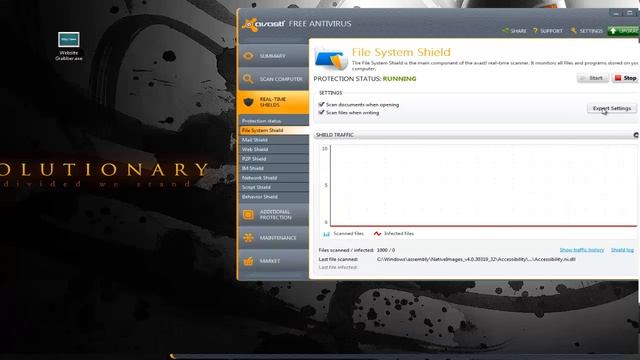The height and width of the screenshot is (360, 640).
Task: Open the Market icon section
Action: [x=248, y=261]
